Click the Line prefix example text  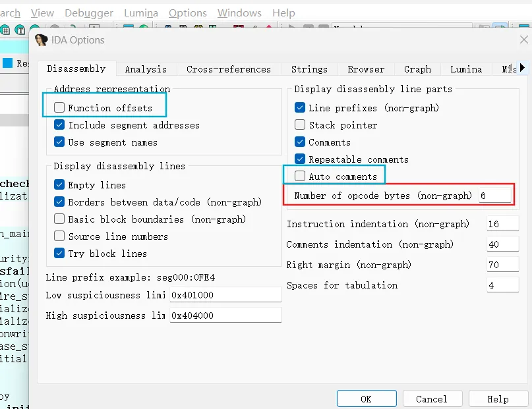(x=131, y=277)
